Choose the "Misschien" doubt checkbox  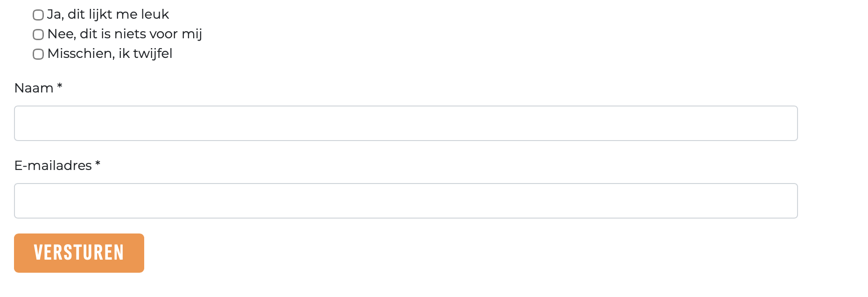tap(38, 54)
